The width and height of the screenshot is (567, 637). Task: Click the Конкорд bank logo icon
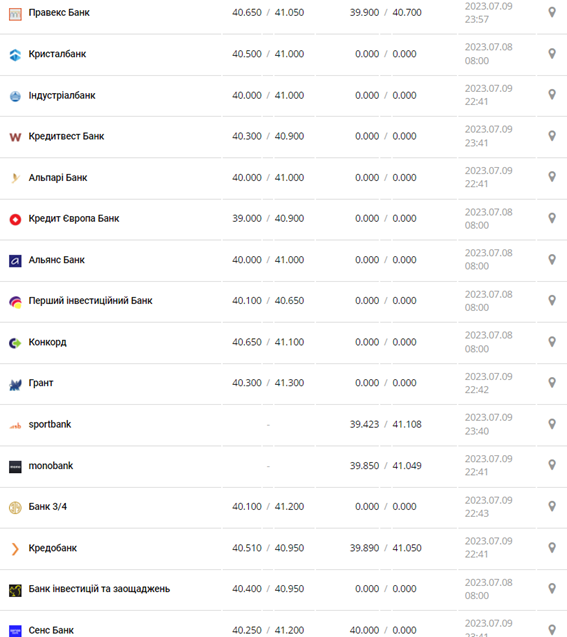point(15,343)
